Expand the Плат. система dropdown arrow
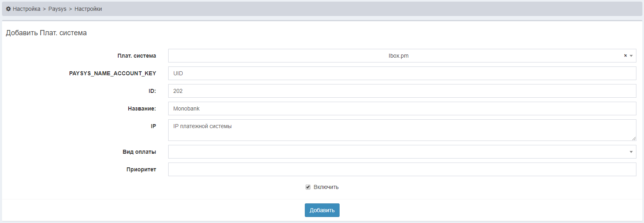The image size is (644, 223). click(x=631, y=56)
